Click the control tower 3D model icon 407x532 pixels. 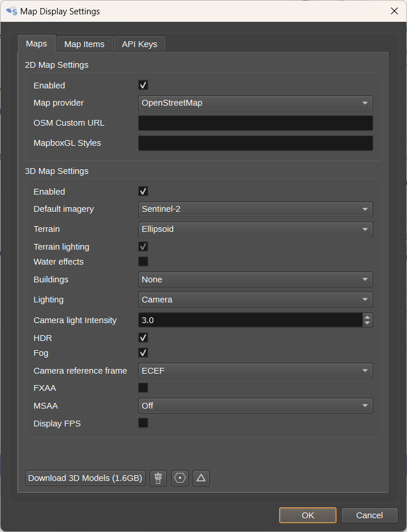click(158, 478)
